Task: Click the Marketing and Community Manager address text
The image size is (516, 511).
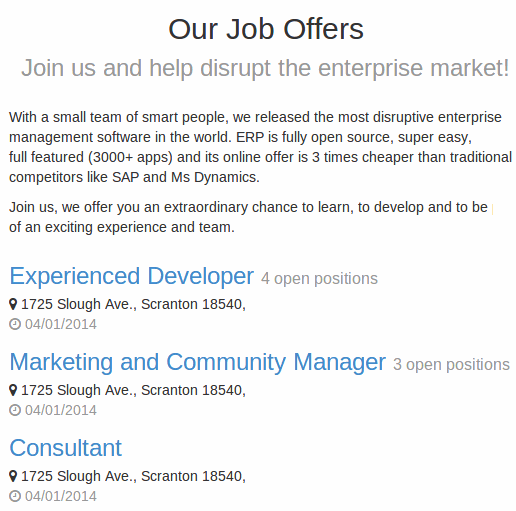Action: point(133,390)
